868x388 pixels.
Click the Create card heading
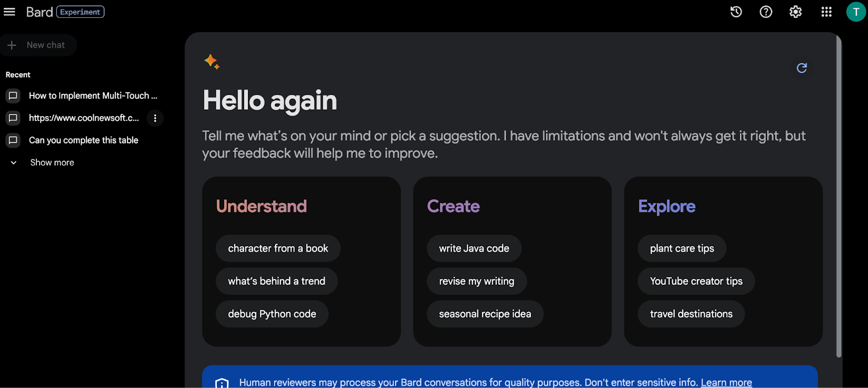pos(454,206)
